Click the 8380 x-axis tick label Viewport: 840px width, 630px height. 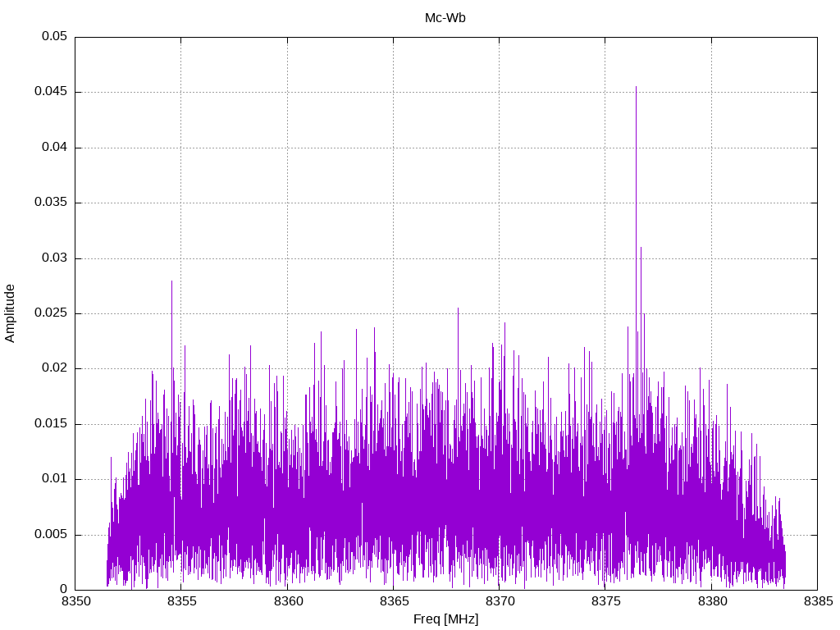point(711,601)
